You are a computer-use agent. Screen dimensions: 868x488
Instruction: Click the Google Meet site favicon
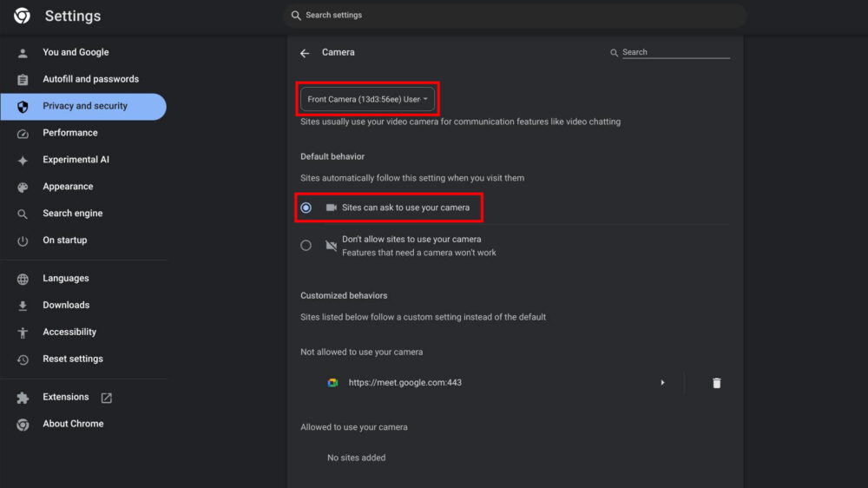[332, 383]
